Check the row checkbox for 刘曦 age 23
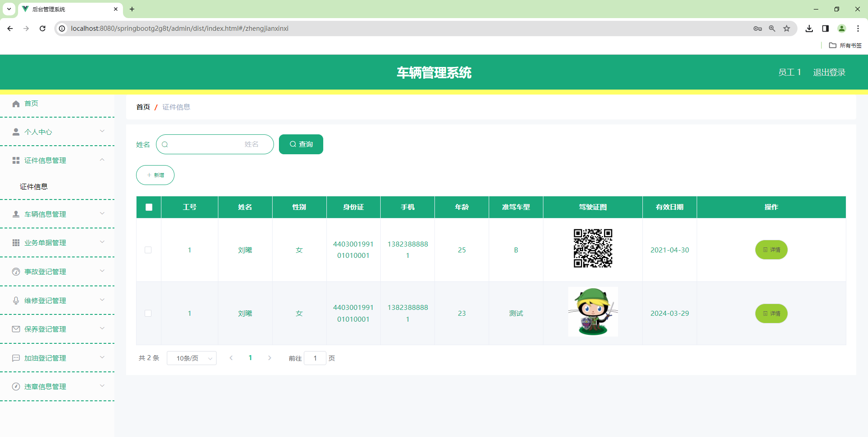The height and width of the screenshot is (437, 868). pos(148,313)
